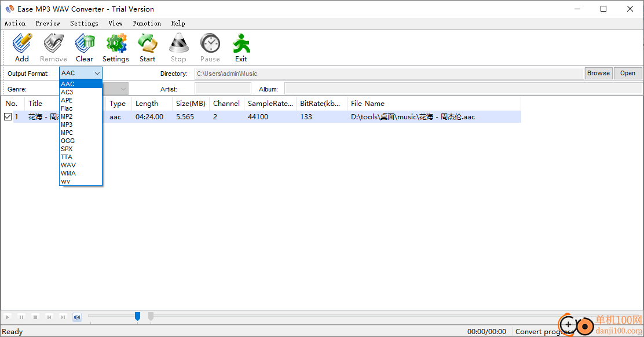644x337 pixels.
Task: Open the Help menu
Action: coord(178,23)
